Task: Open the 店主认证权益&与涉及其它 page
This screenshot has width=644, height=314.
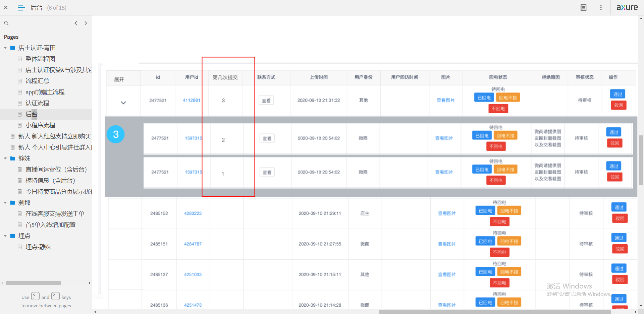Action: pos(59,70)
